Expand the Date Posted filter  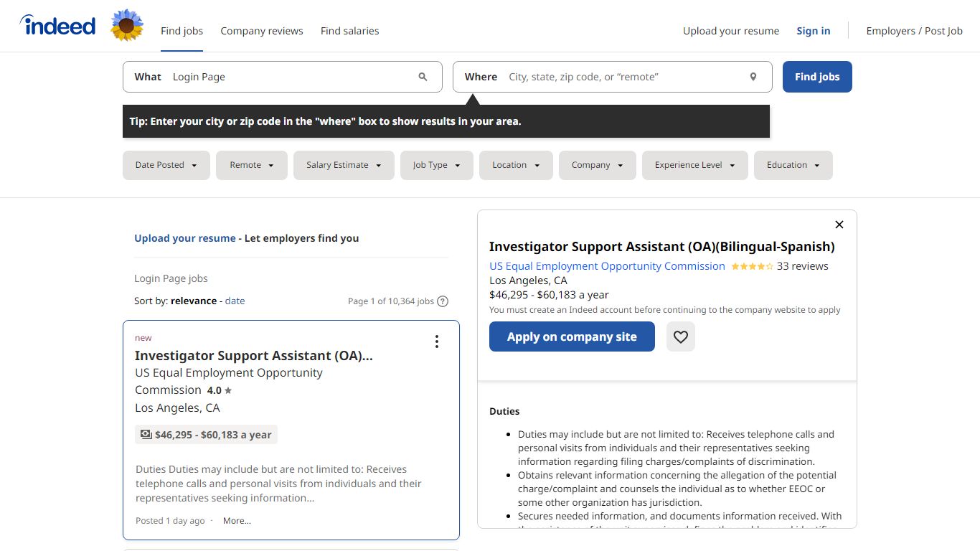tap(166, 165)
